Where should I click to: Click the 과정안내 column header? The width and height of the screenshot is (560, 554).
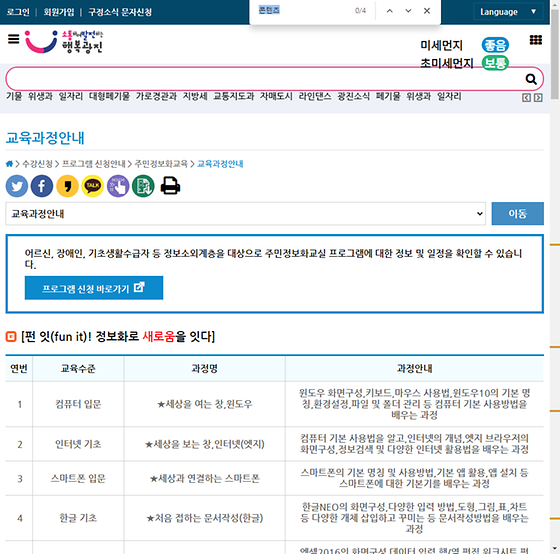414,369
